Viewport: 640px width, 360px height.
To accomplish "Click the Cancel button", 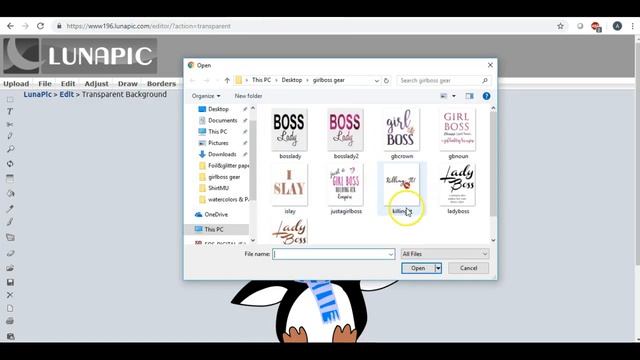I will point(468,268).
